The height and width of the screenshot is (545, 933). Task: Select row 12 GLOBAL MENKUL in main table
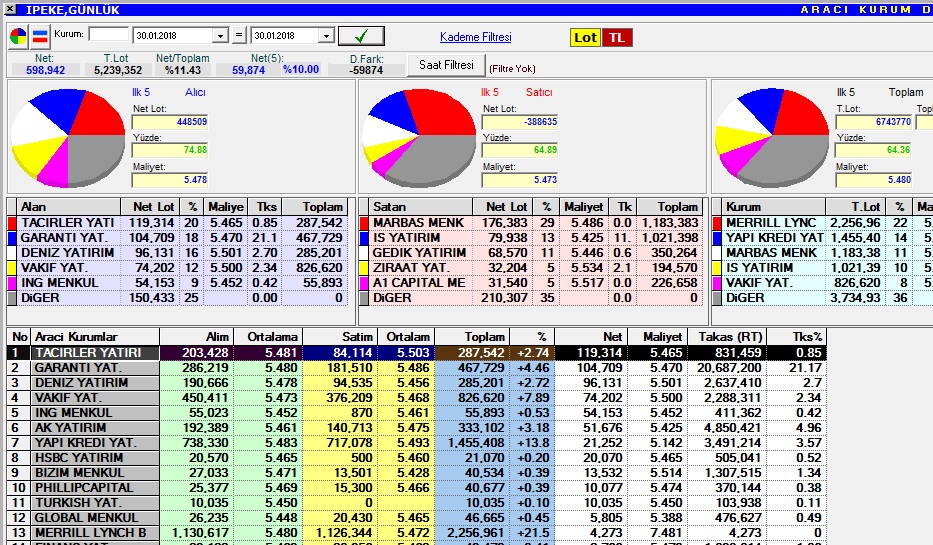417,518
